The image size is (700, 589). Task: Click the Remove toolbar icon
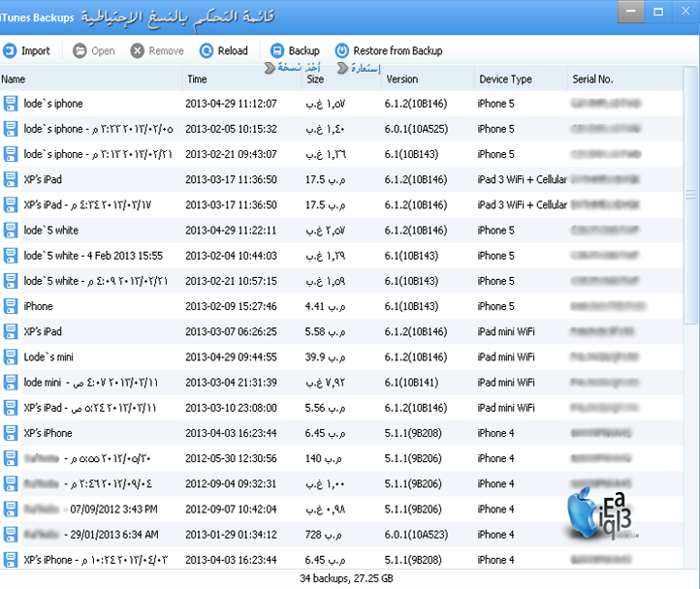pos(138,50)
